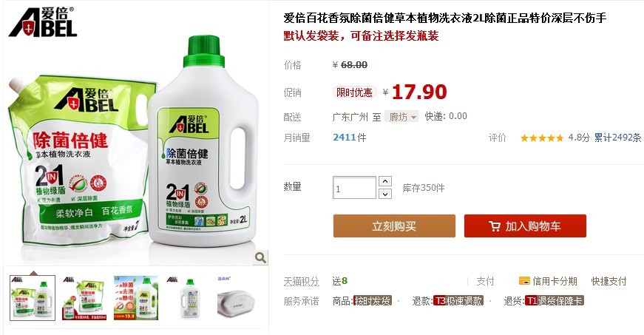Screen dimensions: 644x335
Task: Click the shopping cart icon in red button
Action: pos(495,226)
